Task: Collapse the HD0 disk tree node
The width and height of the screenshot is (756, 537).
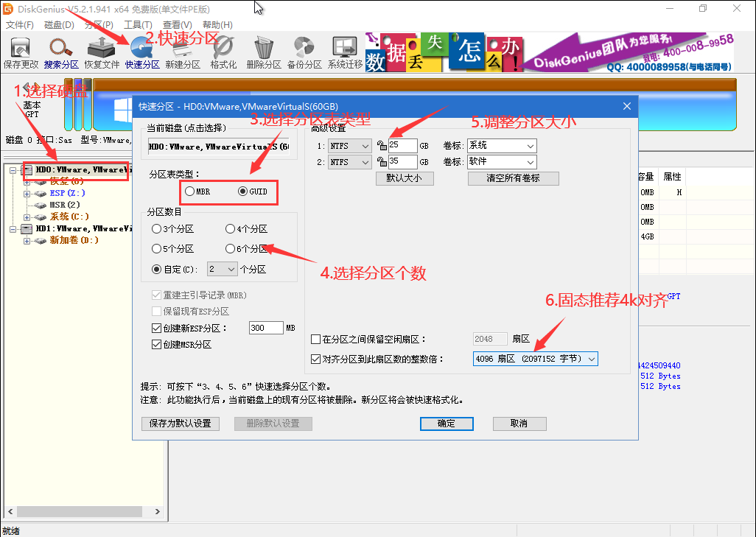Action: click(x=13, y=170)
